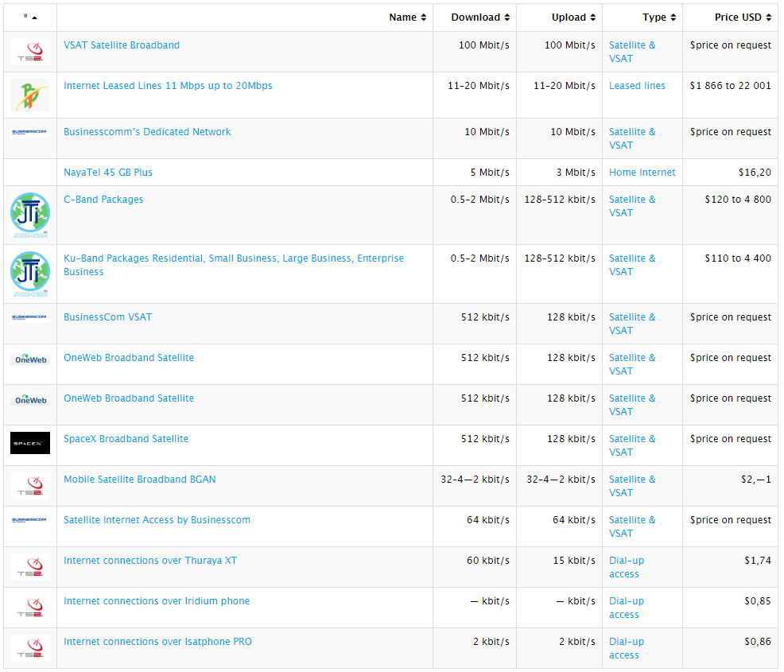This screenshot has height=672, width=784.
Task: Open Satellite Internet Access by Businesscom link
Action: [x=157, y=519]
